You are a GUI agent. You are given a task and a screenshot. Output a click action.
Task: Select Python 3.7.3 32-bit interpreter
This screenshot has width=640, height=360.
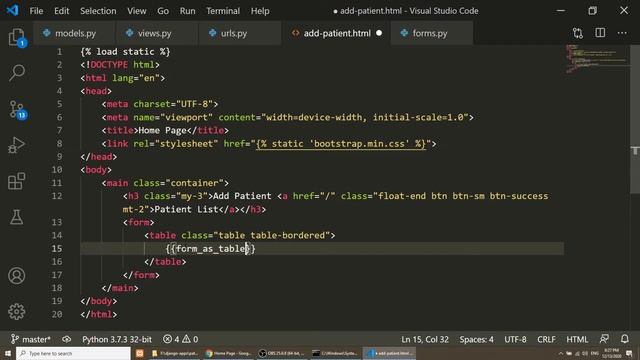coord(117,339)
